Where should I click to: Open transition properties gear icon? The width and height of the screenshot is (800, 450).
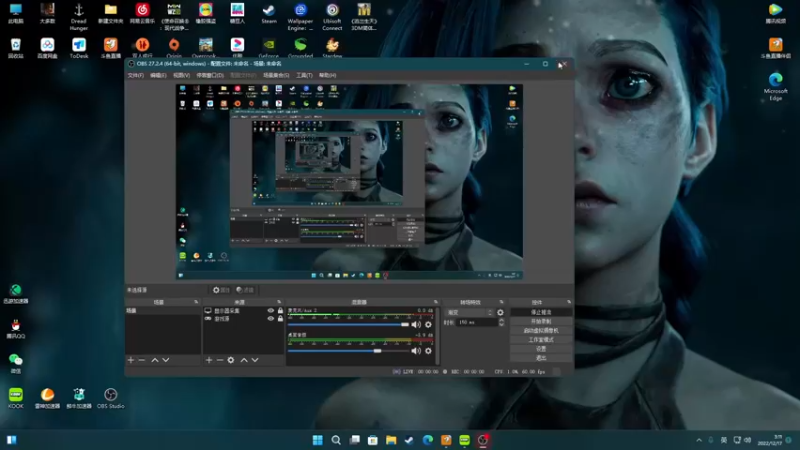500,312
